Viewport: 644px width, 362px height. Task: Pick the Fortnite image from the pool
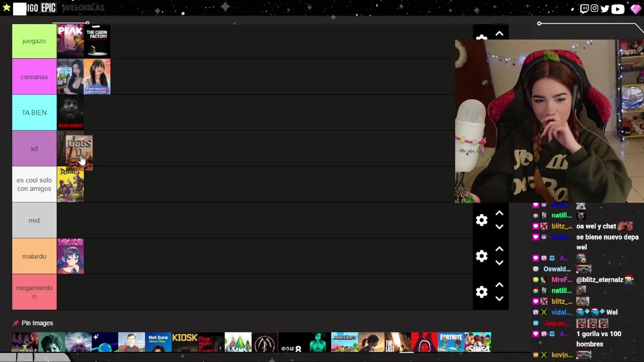pos(450,342)
